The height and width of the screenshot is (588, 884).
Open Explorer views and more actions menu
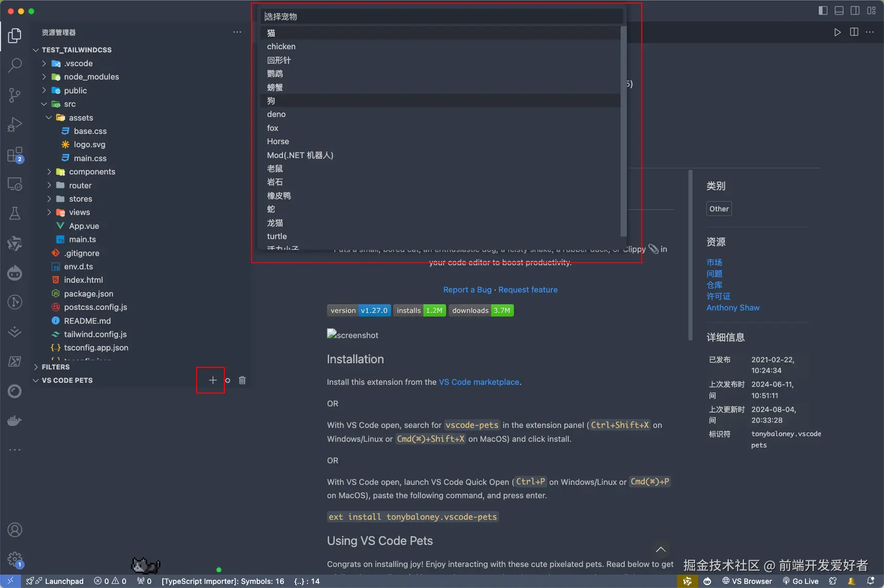[237, 32]
